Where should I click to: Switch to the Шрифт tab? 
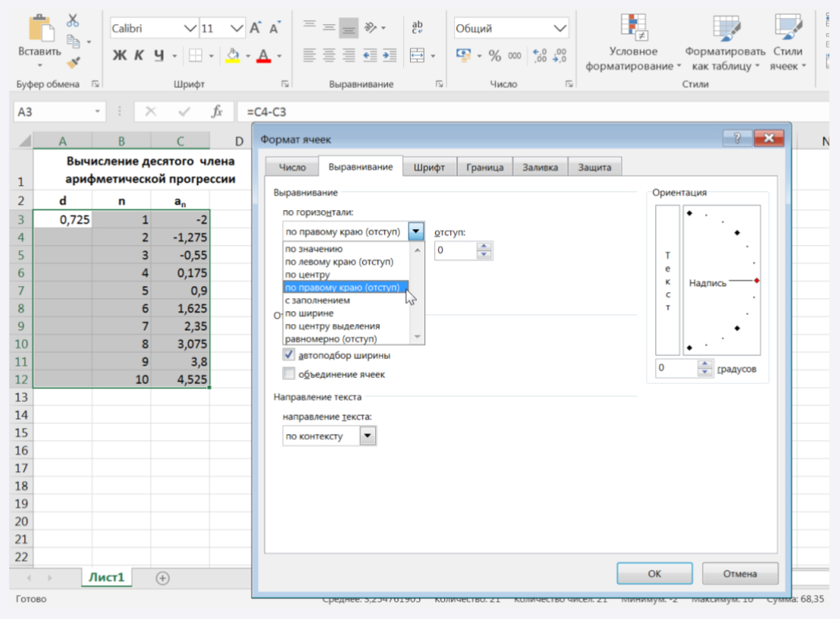click(x=429, y=168)
